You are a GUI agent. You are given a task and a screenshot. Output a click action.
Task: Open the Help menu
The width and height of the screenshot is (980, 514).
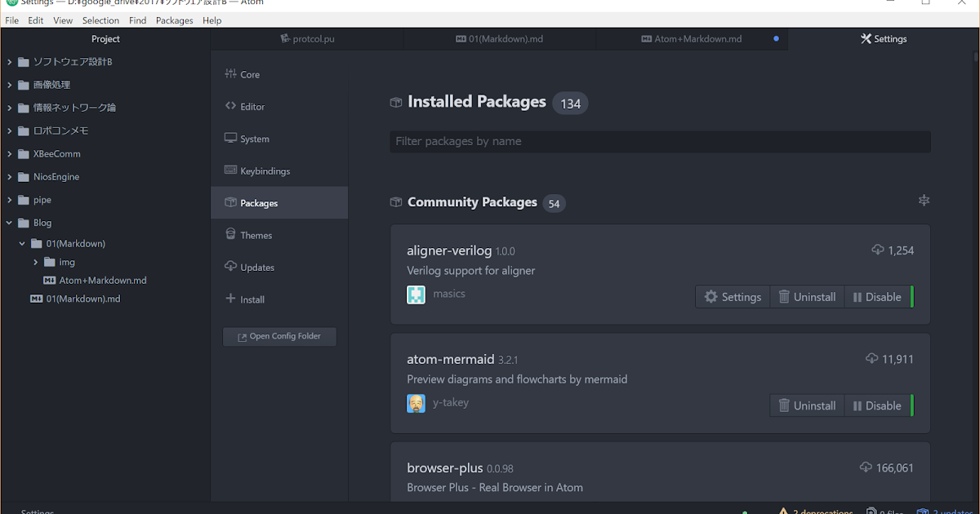click(212, 20)
